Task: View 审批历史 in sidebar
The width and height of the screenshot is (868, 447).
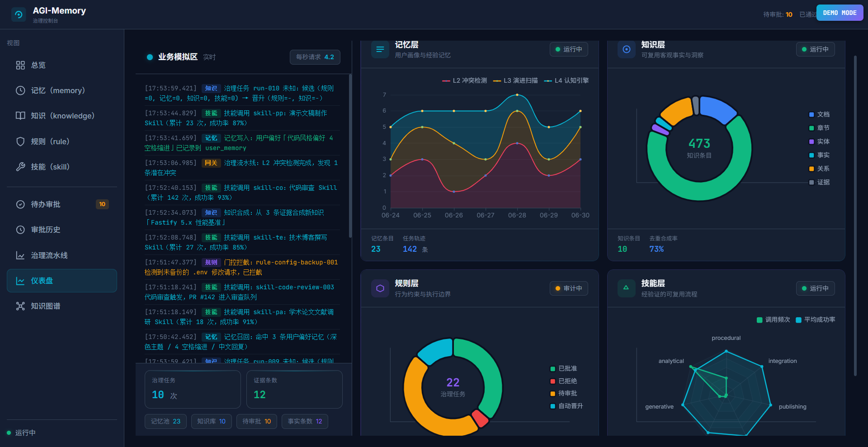Action: (62, 230)
